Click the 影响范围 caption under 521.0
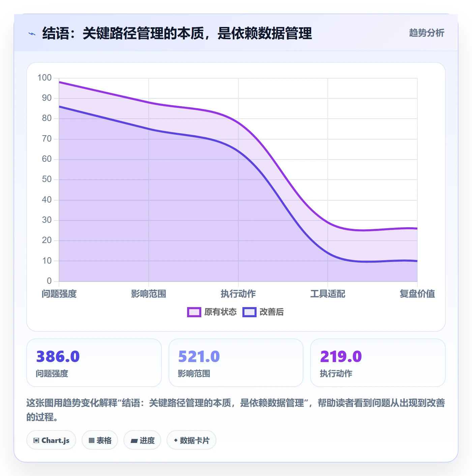 tap(194, 374)
